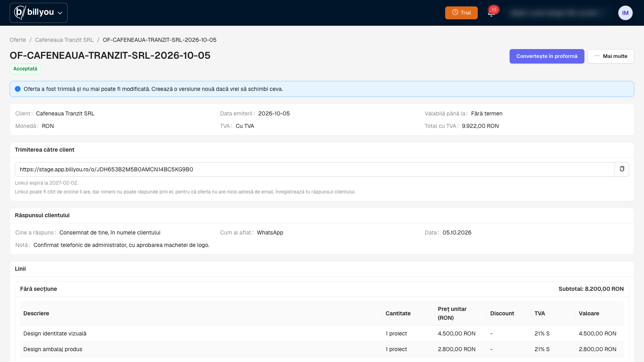Click the link expiry notice text
644x362 pixels.
[x=47, y=183]
